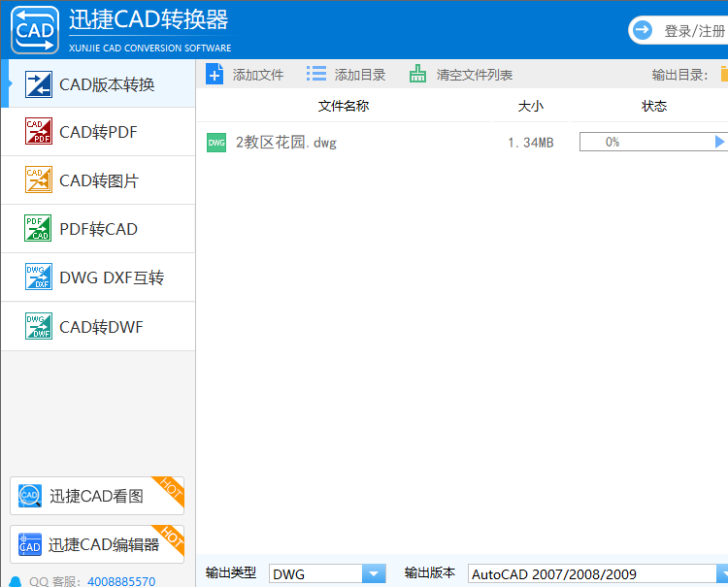Click the list icon for 添加目录
This screenshot has height=587, width=728.
click(x=316, y=74)
